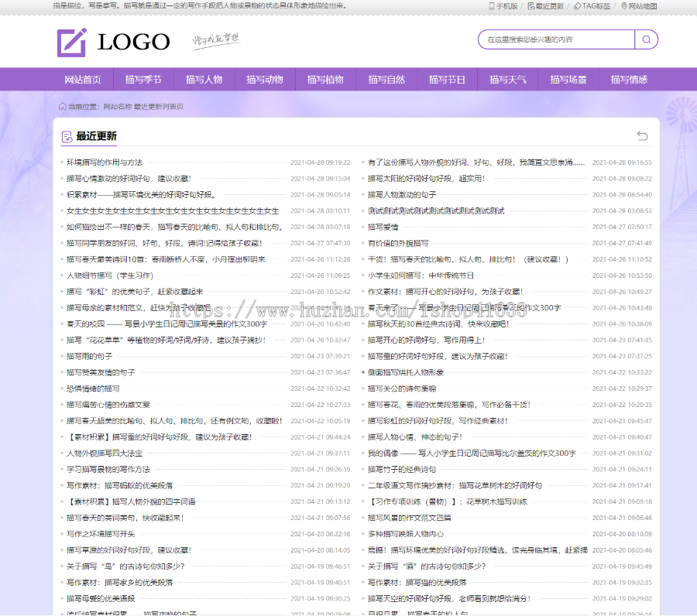Open article 描写爱情
The height and width of the screenshot is (616, 697).
point(383,227)
